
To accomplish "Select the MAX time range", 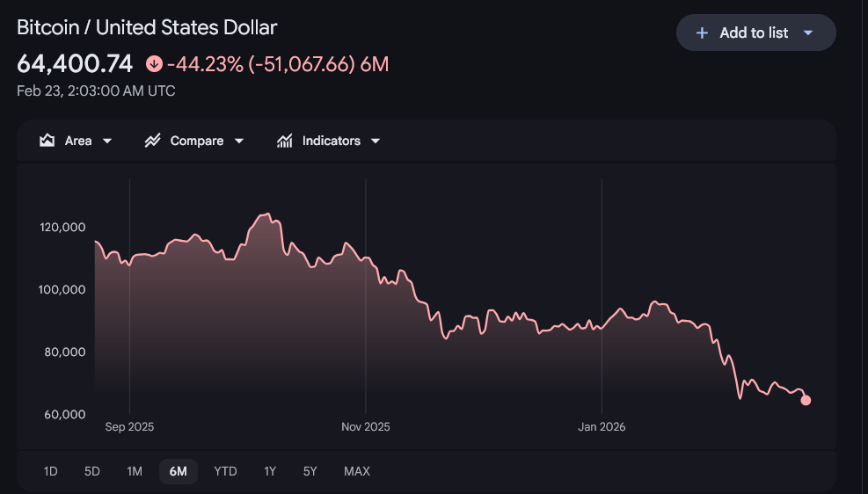I will (357, 471).
